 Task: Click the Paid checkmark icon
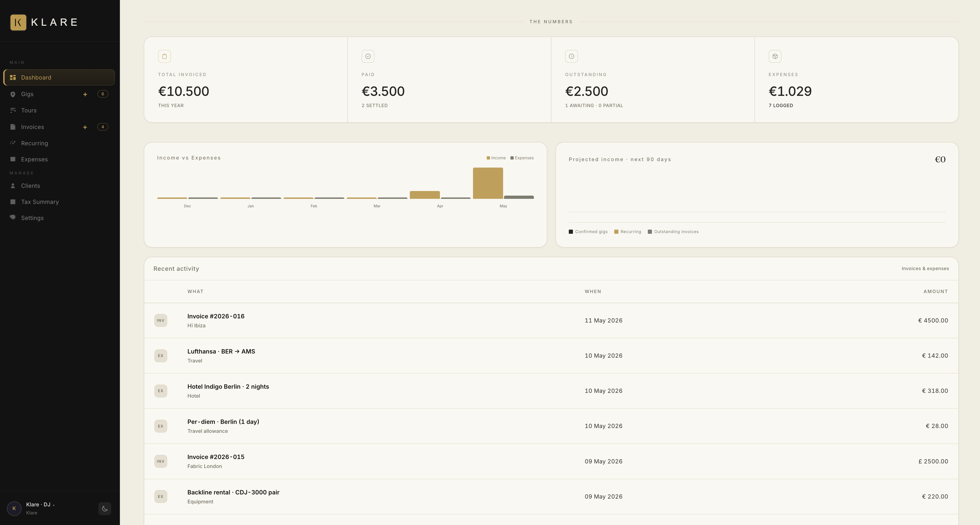(368, 56)
